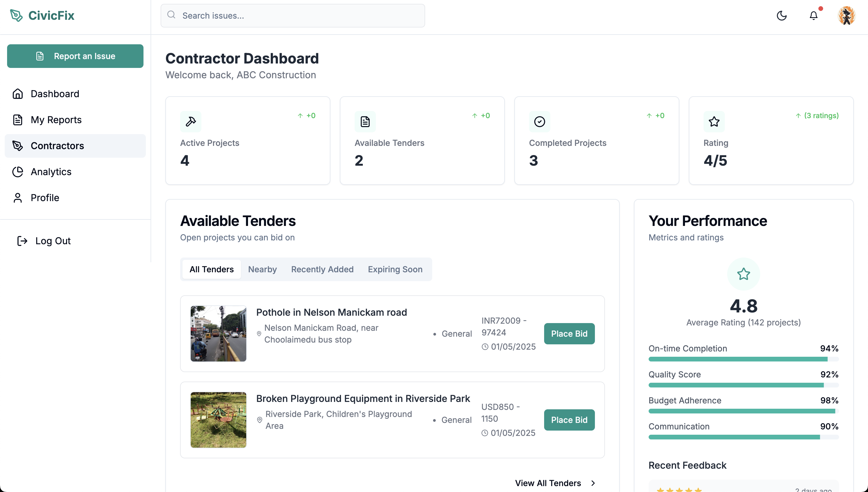Viewport: 868px width, 492px height.
Task: Open the broken playground equipment thumbnail
Action: [x=218, y=420]
